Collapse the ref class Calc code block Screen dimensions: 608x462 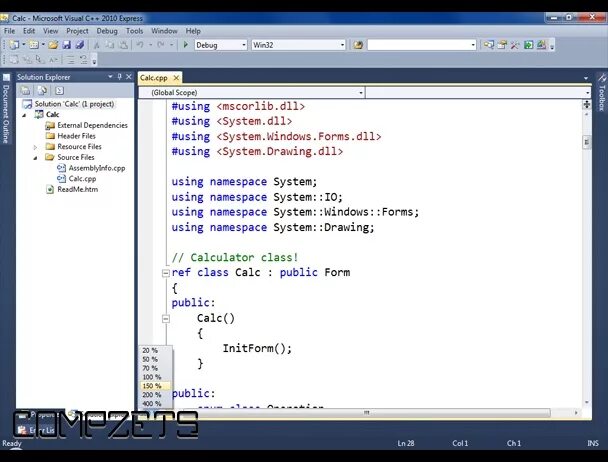pyautogui.click(x=166, y=273)
